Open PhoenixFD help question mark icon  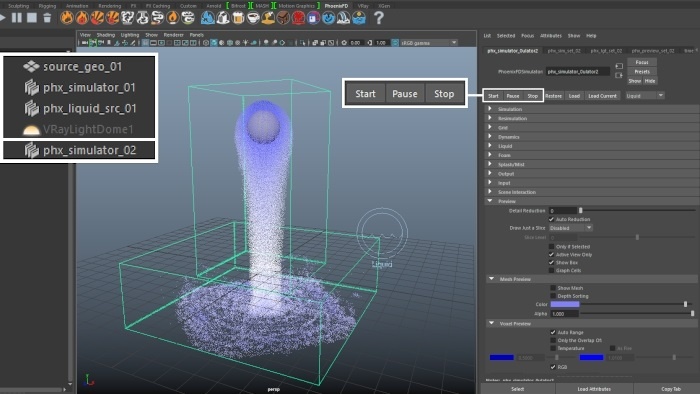379,18
